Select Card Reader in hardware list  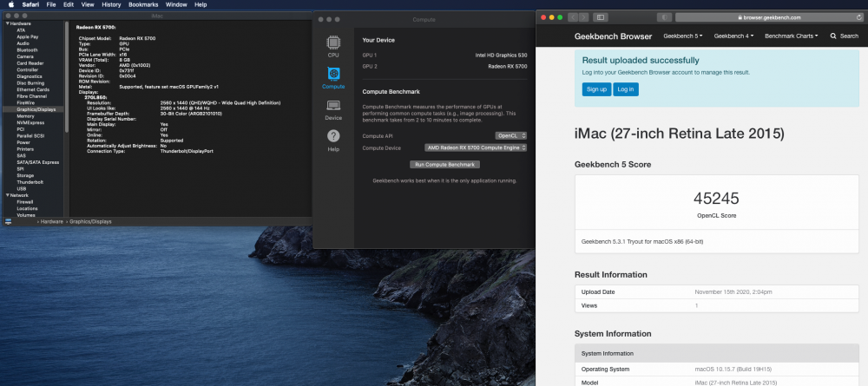pos(29,63)
